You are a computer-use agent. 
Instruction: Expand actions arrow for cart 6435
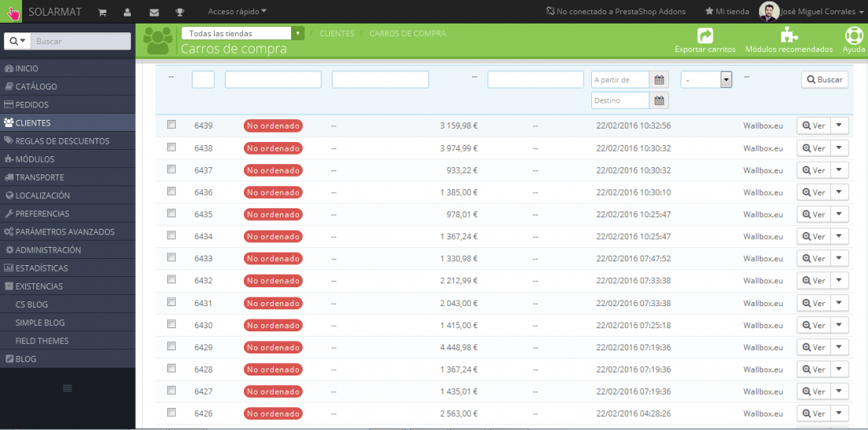tap(840, 214)
